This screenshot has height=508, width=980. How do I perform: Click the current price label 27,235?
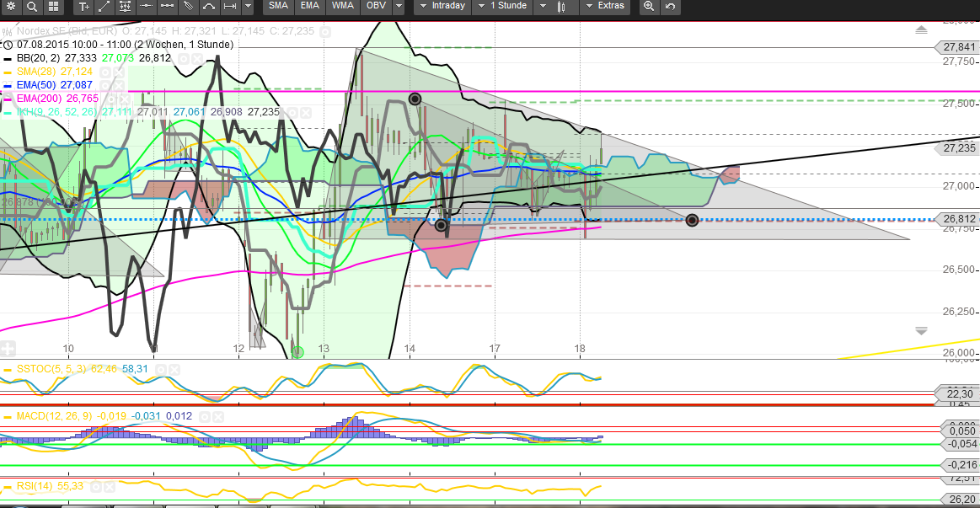coord(957,148)
